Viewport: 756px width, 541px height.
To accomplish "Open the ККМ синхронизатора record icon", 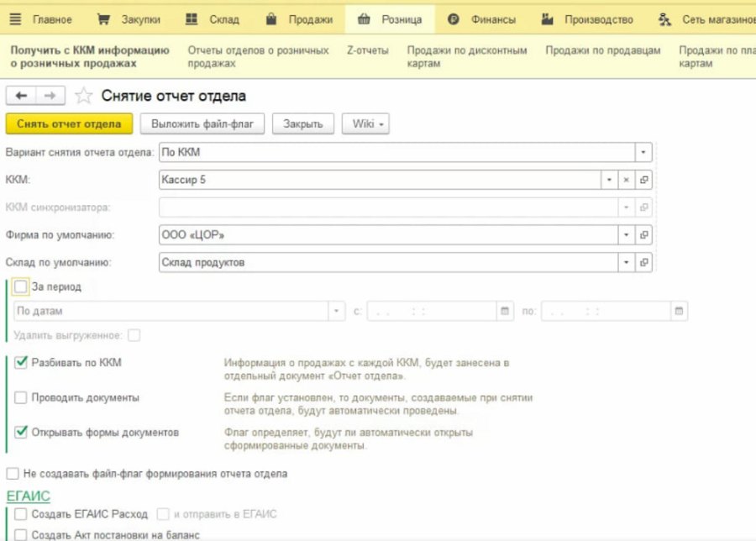I will coord(643,207).
